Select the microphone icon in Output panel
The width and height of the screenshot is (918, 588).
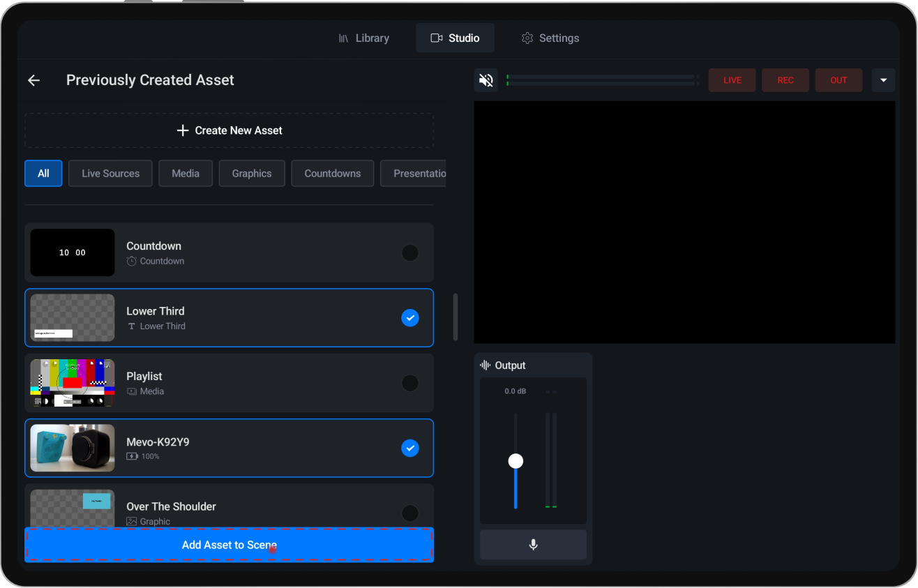coord(533,545)
